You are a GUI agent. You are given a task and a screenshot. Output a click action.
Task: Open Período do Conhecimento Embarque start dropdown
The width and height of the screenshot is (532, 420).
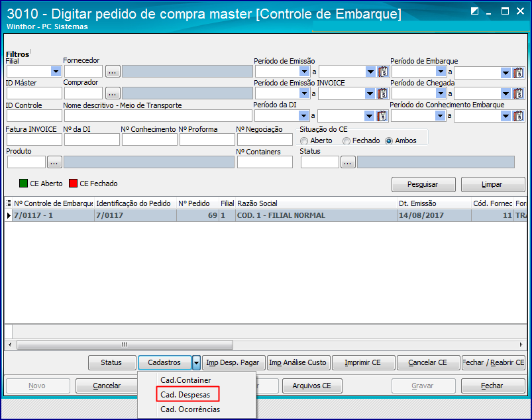(440, 116)
